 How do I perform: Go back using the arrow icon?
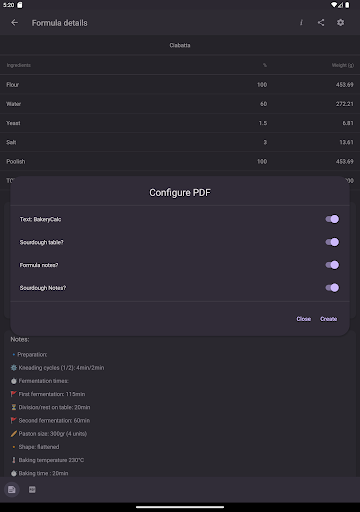(14, 23)
